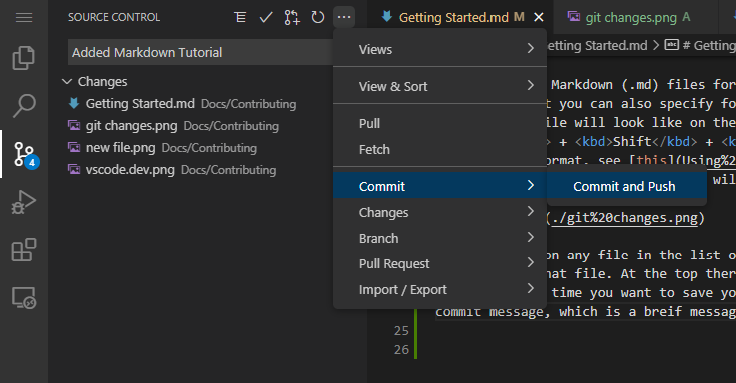Click the Getting Started.md breadcrumb segment
This screenshot has width=736, height=383.
coord(597,46)
